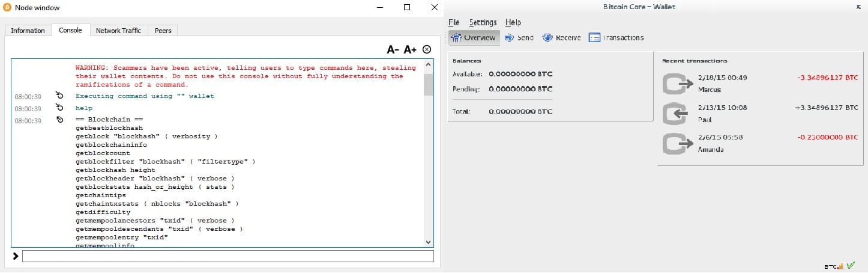Click the transaction date 2/18/15 00:49
Image resolution: width=868 pixels, height=273 pixels.
coord(722,78)
